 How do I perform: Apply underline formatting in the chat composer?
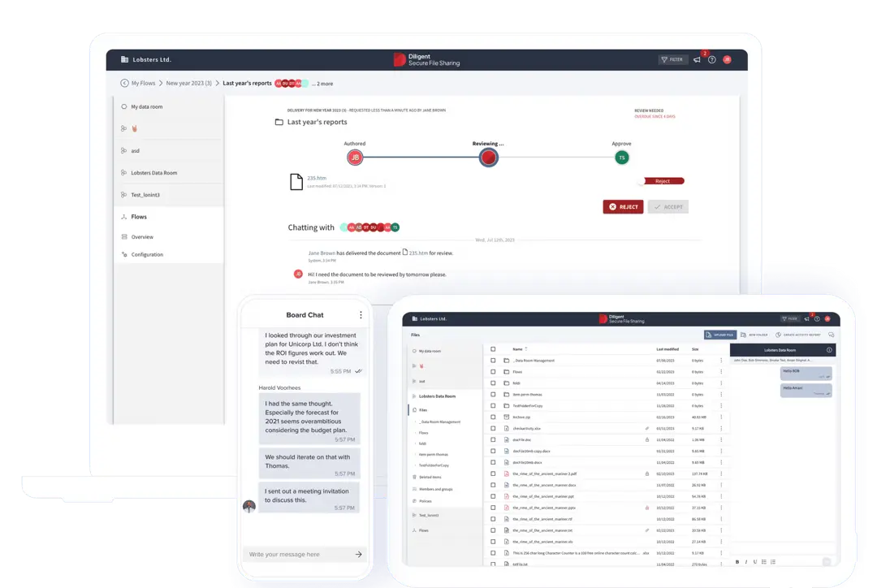pyautogui.click(x=755, y=562)
